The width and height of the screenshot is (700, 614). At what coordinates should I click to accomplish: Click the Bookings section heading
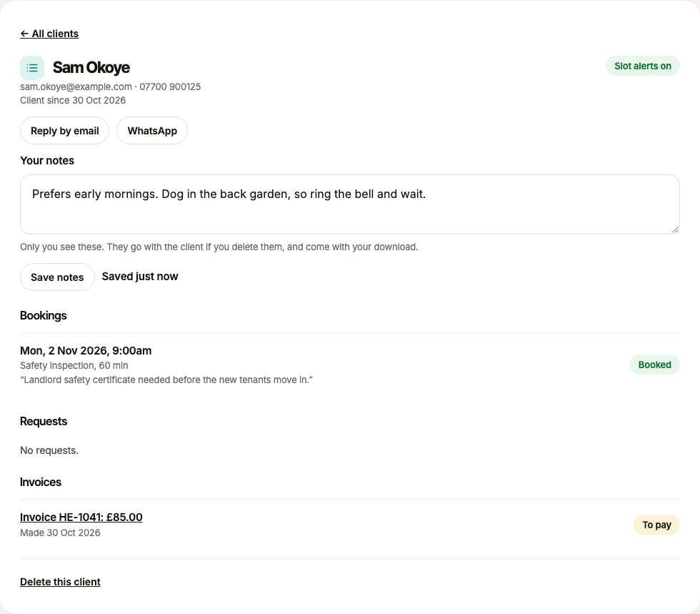pyautogui.click(x=44, y=315)
